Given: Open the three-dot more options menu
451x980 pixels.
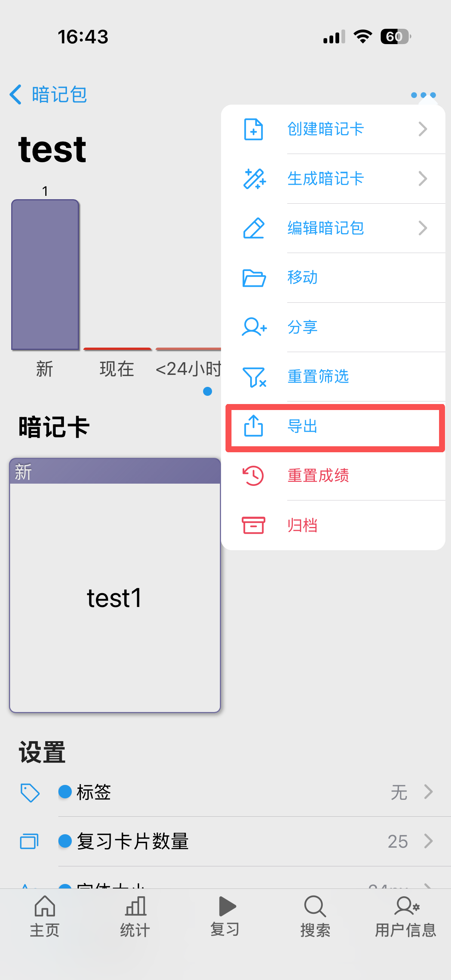Looking at the screenshot, I should (423, 95).
